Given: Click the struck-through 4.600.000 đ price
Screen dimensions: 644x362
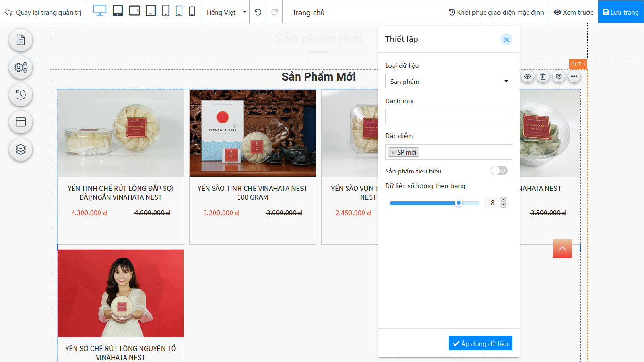Looking at the screenshot, I should click(x=152, y=213).
